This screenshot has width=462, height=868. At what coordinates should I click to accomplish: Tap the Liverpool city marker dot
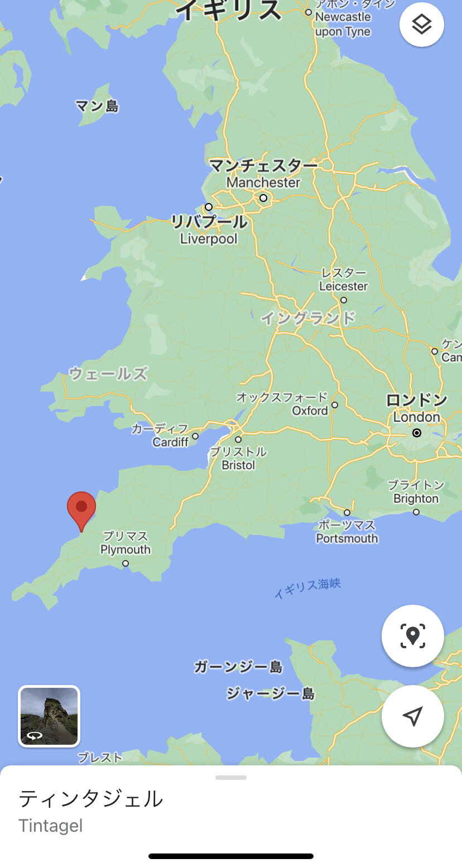click(209, 207)
